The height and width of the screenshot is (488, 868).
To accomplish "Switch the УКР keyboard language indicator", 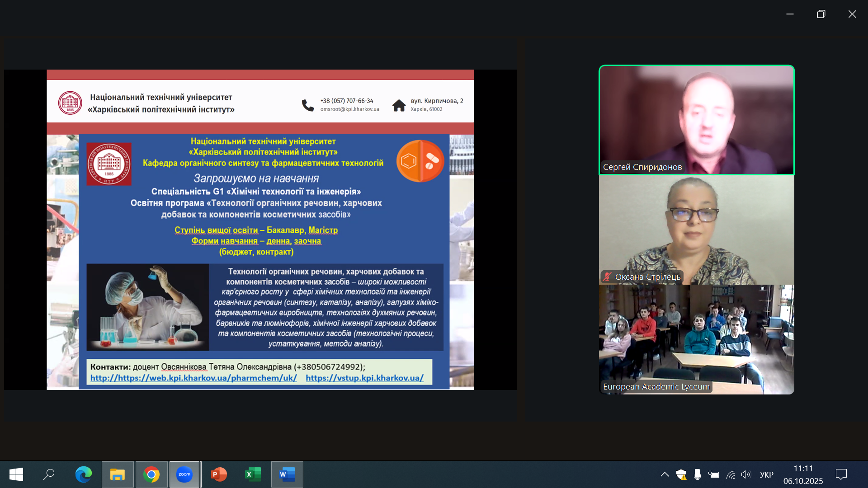I will point(766,474).
